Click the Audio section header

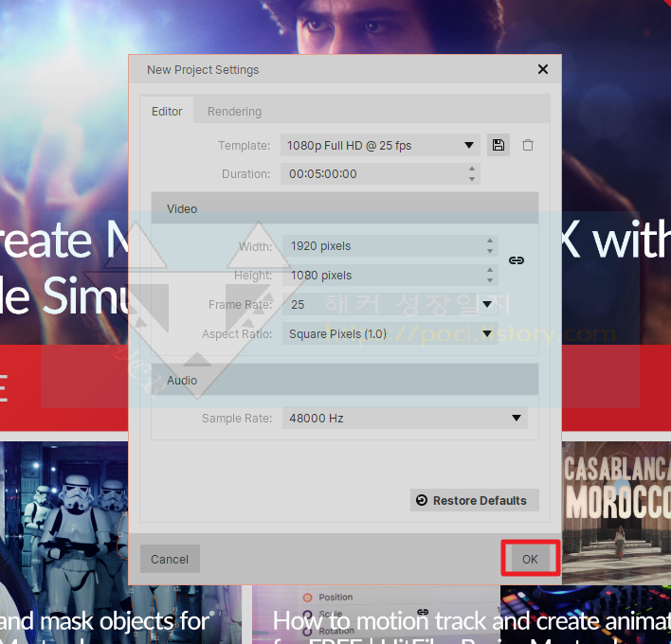(x=344, y=380)
